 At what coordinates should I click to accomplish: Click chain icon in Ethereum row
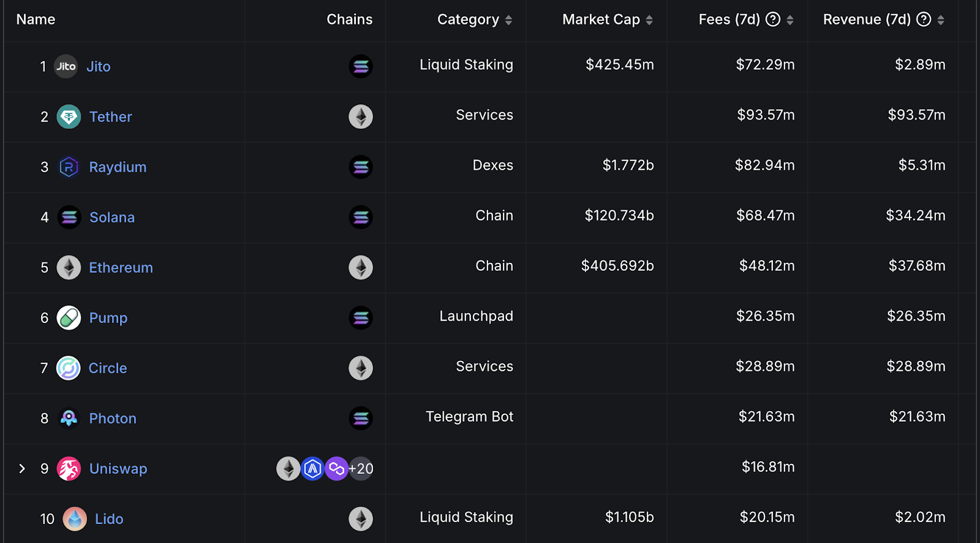pyautogui.click(x=361, y=267)
